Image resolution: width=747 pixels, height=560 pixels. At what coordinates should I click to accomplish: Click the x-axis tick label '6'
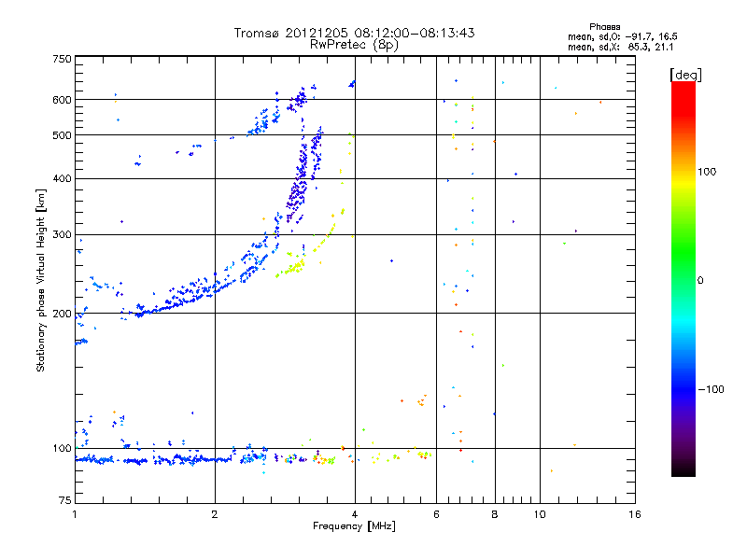pyautogui.click(x=436, y=514)
